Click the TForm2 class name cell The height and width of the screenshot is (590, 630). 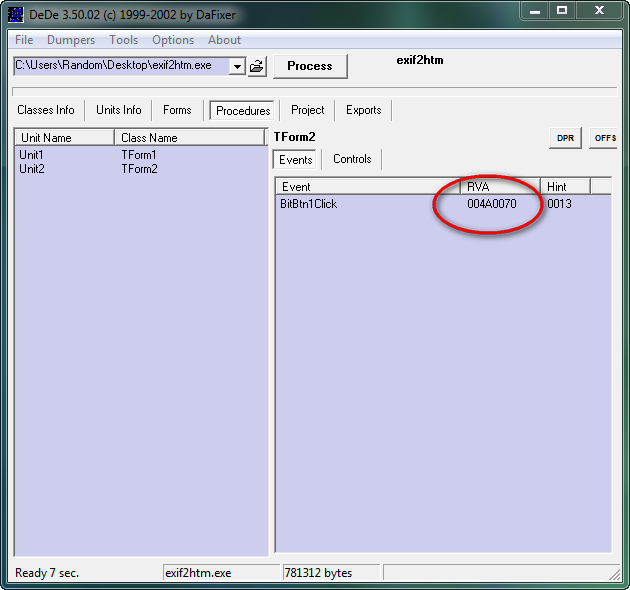[x=139, y=168]
